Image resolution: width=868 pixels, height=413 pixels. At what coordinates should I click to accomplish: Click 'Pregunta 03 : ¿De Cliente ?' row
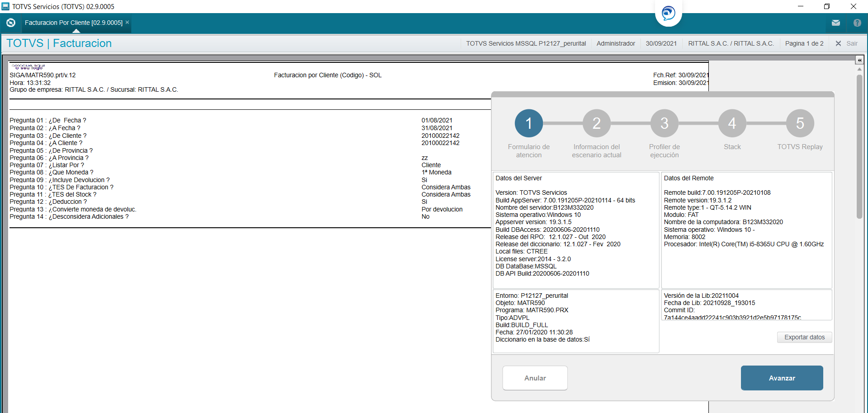[48, 136]
